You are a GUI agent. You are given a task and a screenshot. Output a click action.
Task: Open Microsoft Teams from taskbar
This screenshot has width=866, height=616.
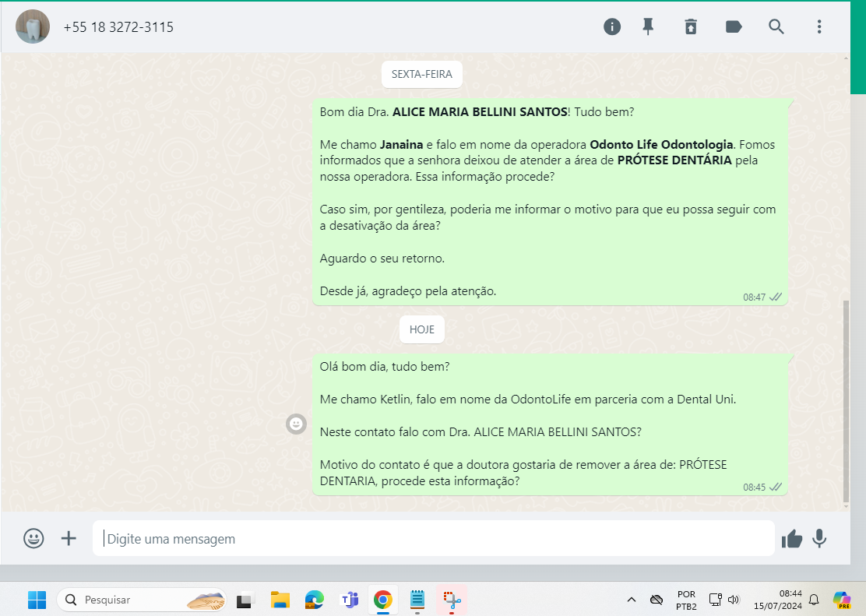click(349, 600)
